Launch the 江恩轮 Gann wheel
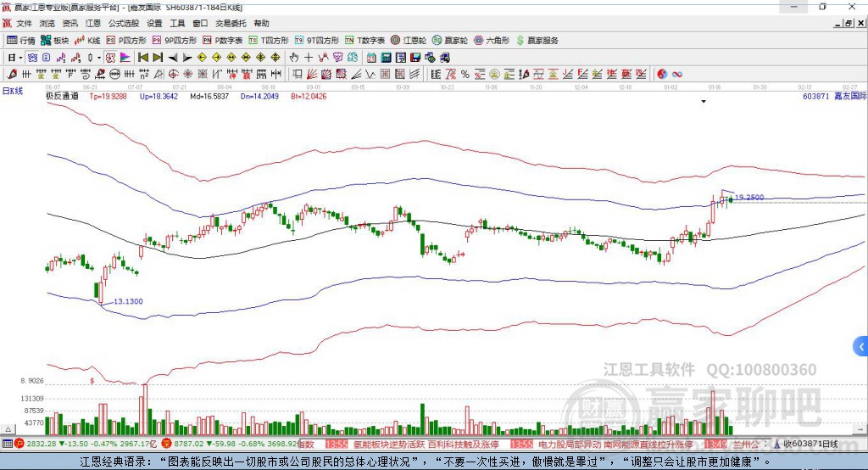The image size is (868, 470). pos(409,41)
